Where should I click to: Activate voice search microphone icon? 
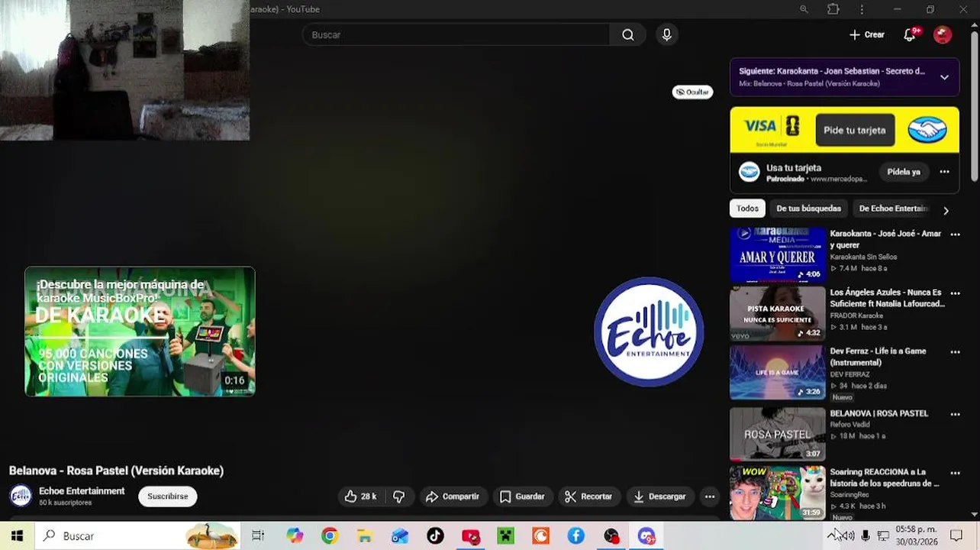click(x=666, y=34)
